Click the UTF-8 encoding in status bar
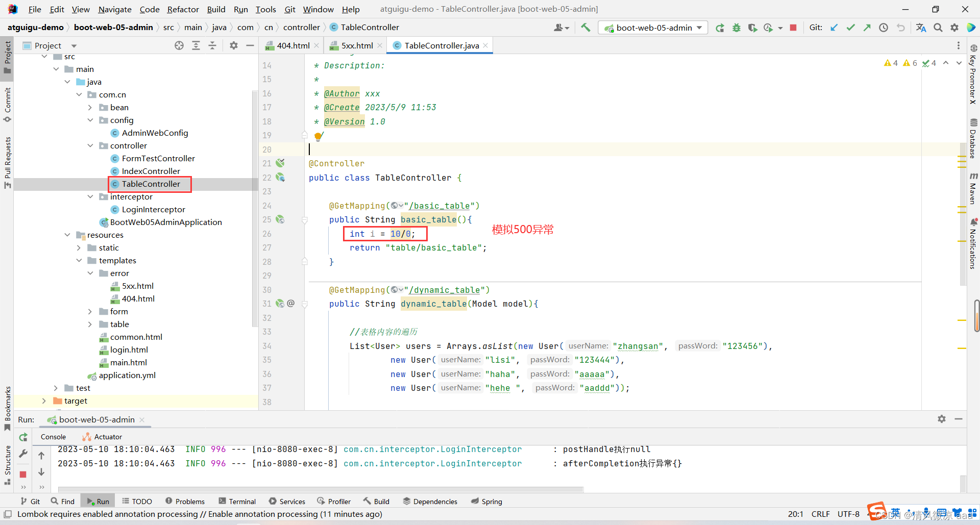 point(848,514)
